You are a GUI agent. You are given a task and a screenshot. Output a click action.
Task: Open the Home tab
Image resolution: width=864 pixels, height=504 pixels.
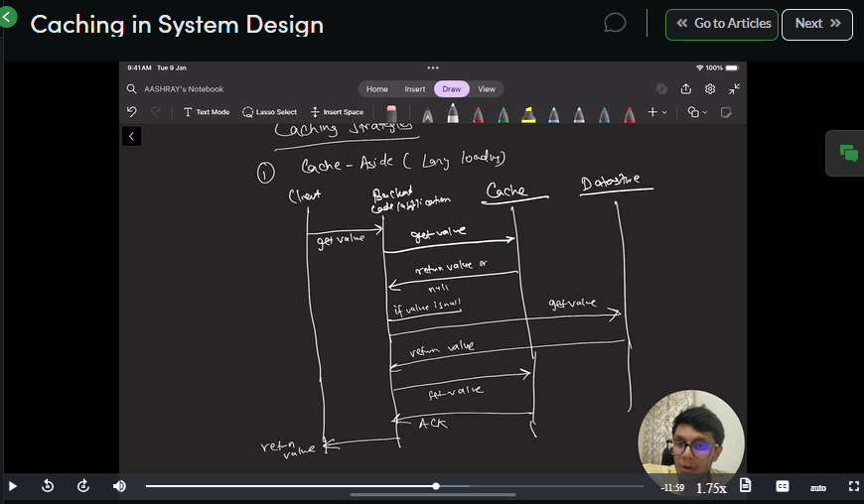[x=377, y=89]
